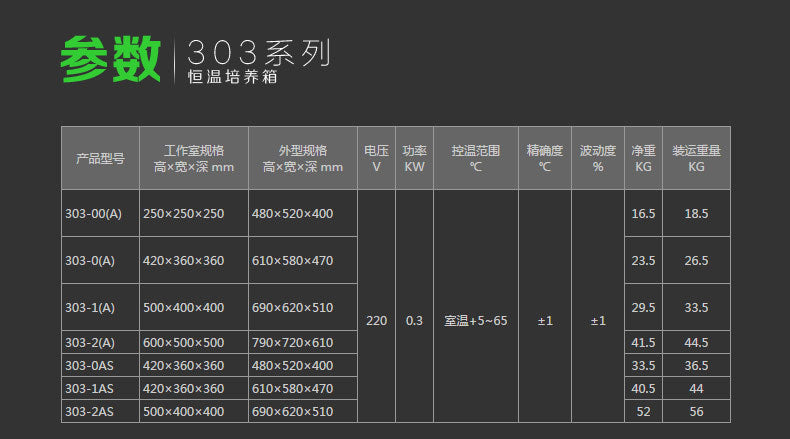Select net weight 33.5 for 303-0AS
Screen dimensions: 790x439
643,365
